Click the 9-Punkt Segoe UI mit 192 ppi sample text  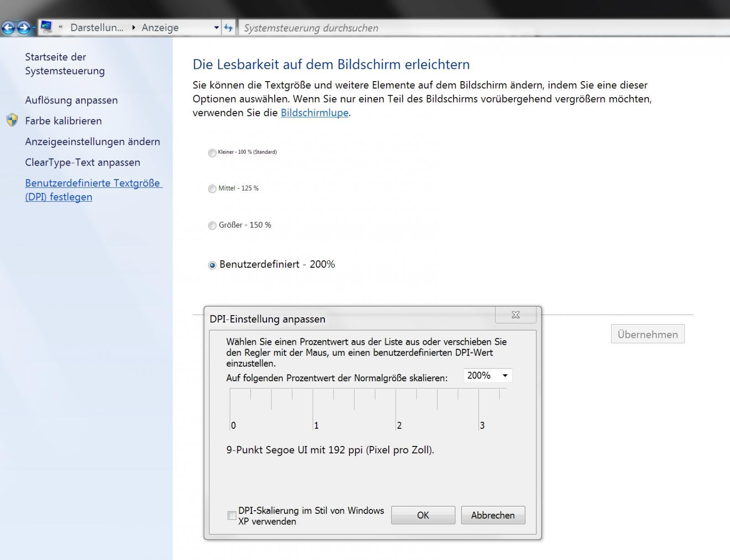(x=330, y=450)
